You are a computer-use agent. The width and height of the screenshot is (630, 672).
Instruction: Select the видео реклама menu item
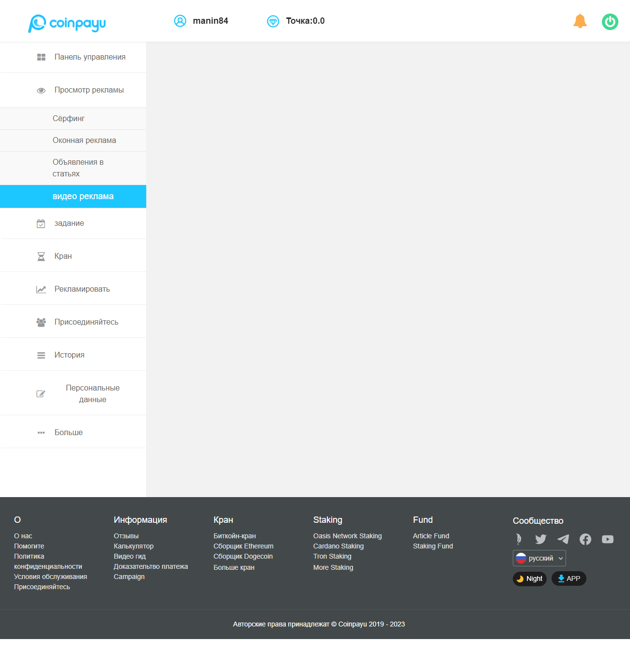point(73,196)
